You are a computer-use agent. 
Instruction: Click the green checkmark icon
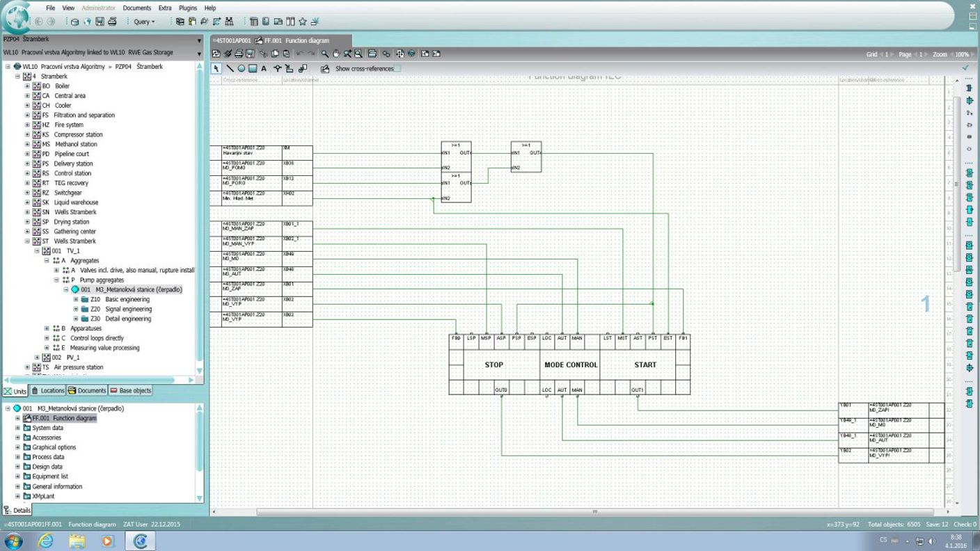[965, 68]
